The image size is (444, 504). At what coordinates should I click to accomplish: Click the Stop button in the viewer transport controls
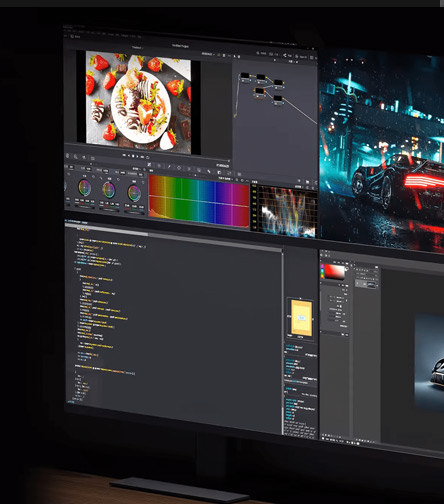pyautogui.click(x=133, y=156)
